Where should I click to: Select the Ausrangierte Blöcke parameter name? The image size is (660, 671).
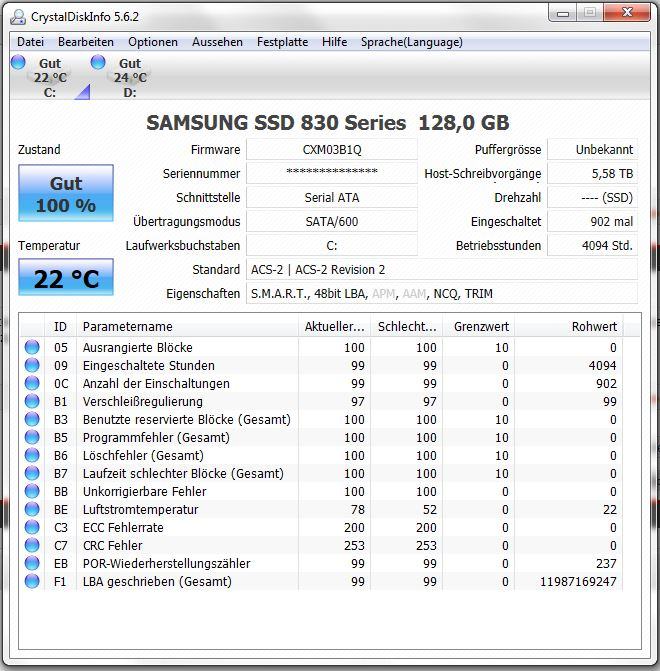(x=137, y=347)
